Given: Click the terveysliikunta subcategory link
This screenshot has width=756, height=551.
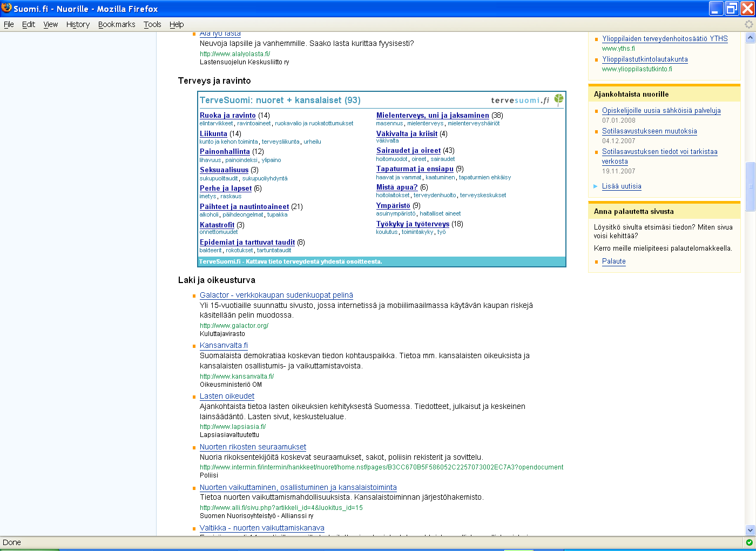Looking at the screenshot, I should click(281, 142).
